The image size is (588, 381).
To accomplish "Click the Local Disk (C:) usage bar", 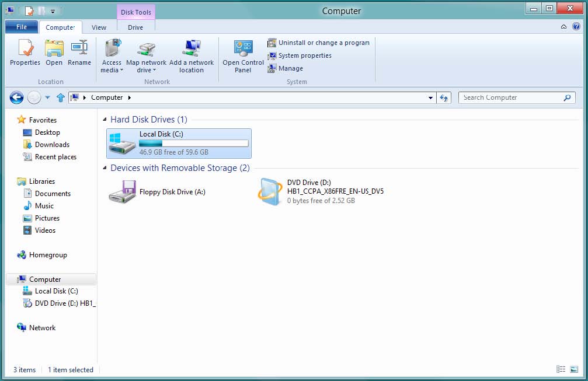I will point(193,143).
